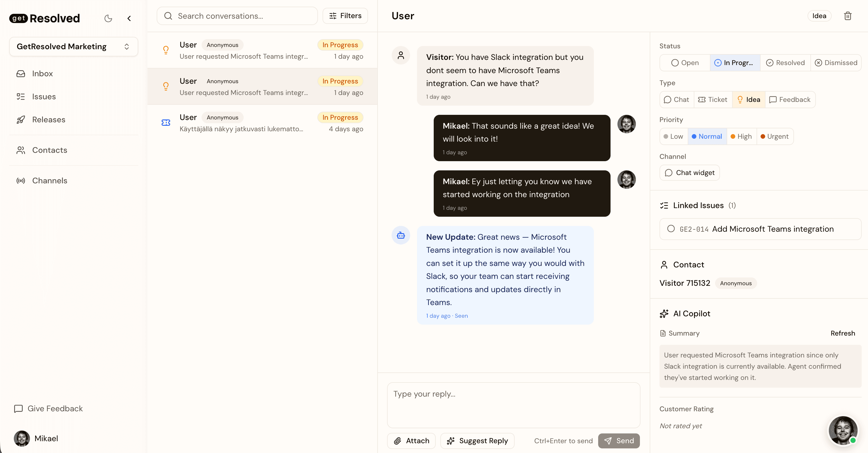Image resolution: width=868 pixels, height=453 pixels.
Task: Click status circle on GE2-014 issue
Action: [x=671, y=229]
